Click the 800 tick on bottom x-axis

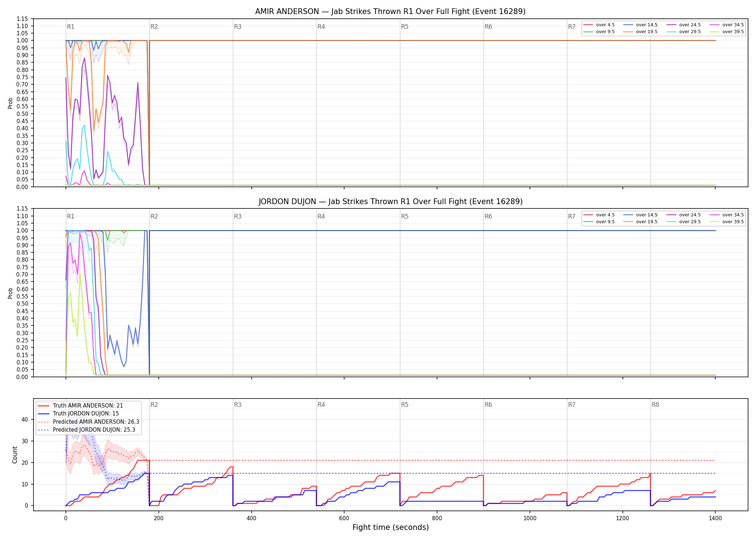point(437,518)
